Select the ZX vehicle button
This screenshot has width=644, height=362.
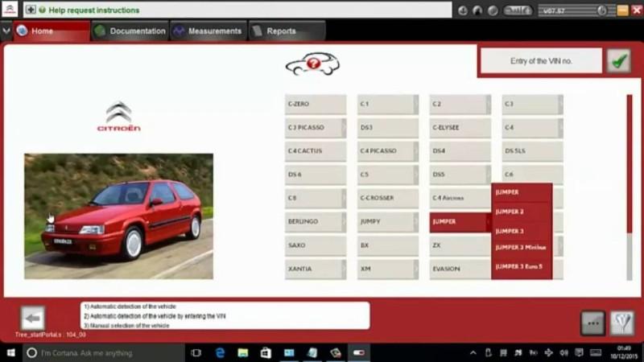point(460,245)
